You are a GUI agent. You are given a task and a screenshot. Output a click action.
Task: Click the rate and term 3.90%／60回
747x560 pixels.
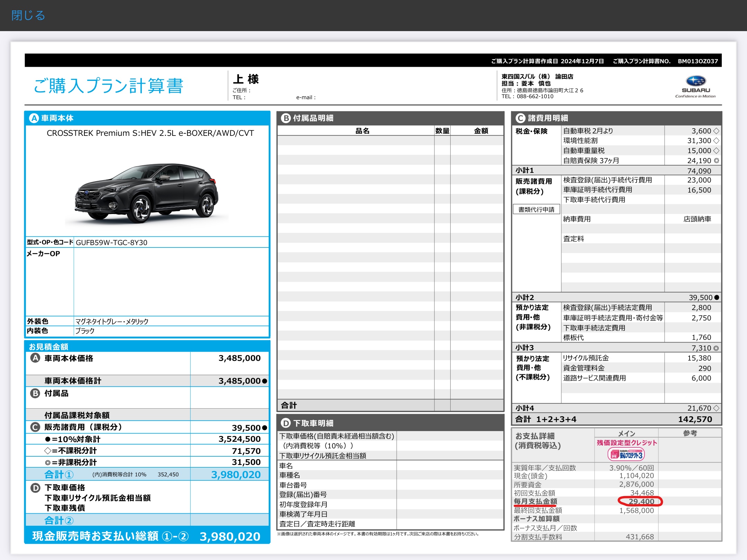(631, 468)
